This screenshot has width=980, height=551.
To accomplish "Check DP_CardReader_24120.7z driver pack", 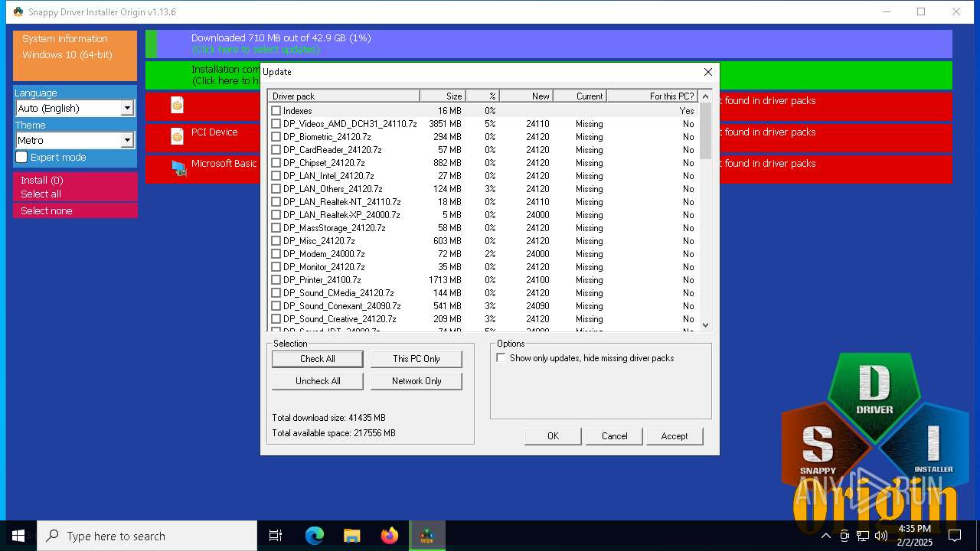I will click(x=276, y=150).
